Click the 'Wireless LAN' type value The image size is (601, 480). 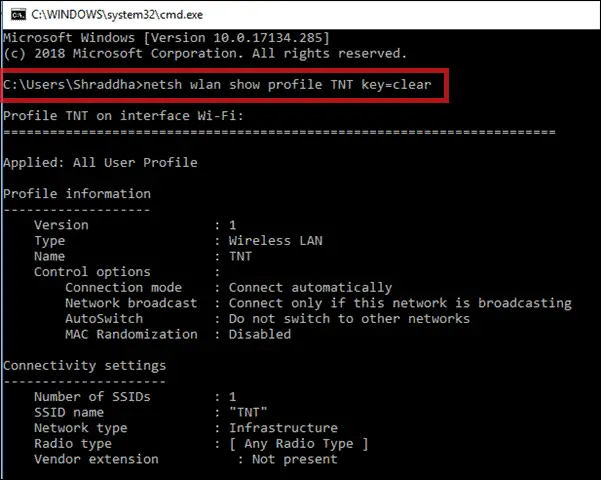(x=276, y=241)
